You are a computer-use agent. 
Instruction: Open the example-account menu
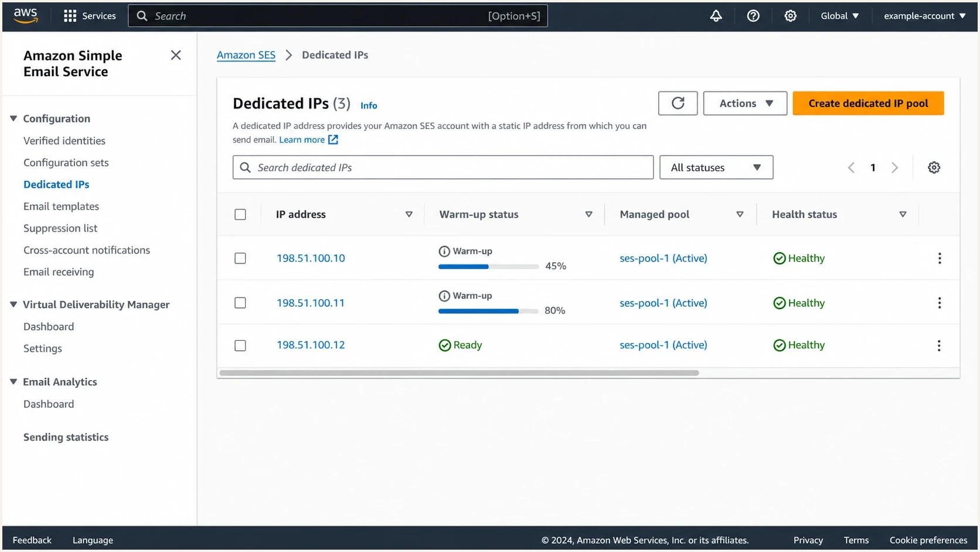tap(924, 16)
